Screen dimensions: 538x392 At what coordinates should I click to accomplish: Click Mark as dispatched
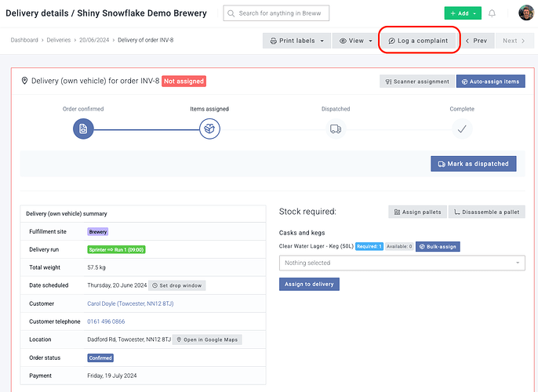[474, 164]
